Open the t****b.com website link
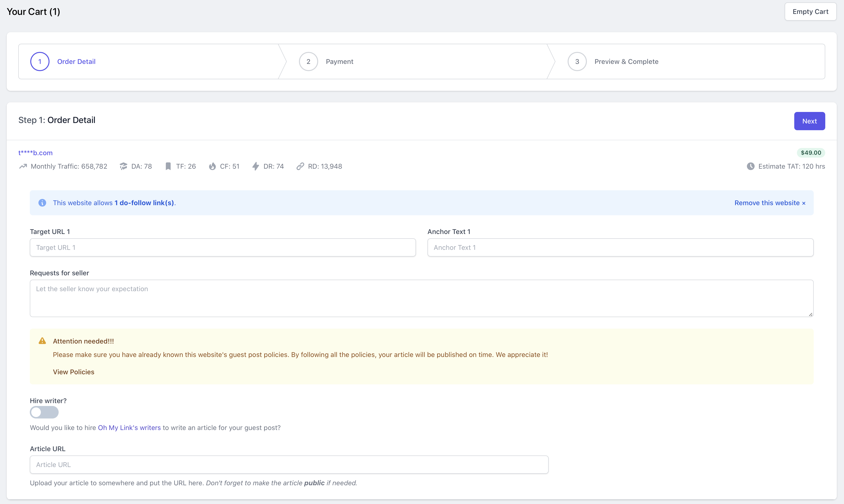 pos(35,153)
